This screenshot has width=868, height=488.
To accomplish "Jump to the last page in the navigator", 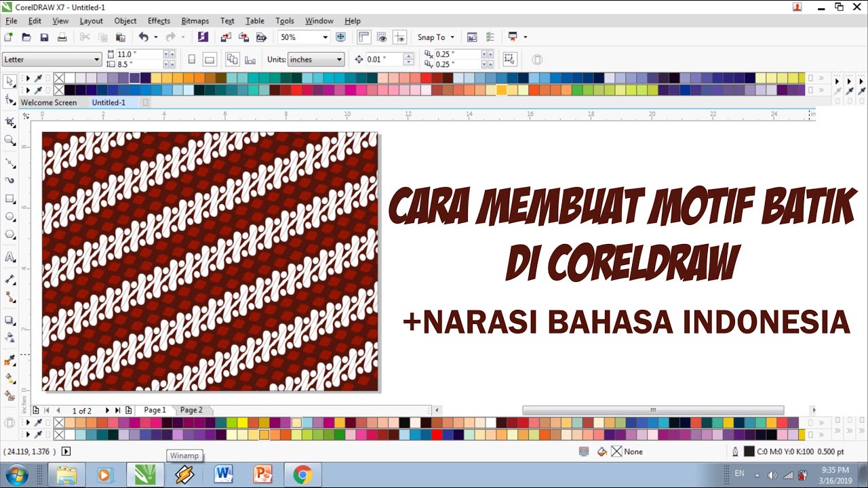I will tap(118, 410).
